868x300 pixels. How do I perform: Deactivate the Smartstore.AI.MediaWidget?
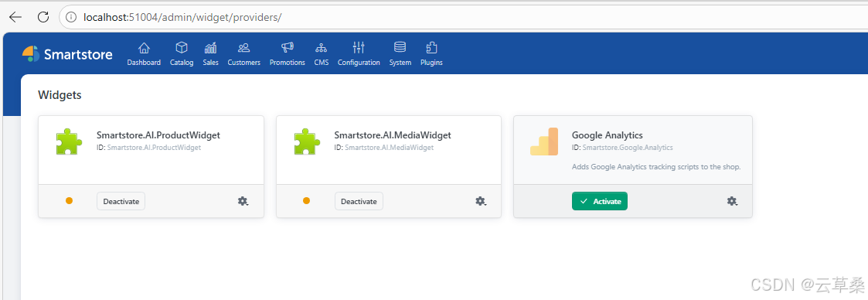click(x=359, y=201)
